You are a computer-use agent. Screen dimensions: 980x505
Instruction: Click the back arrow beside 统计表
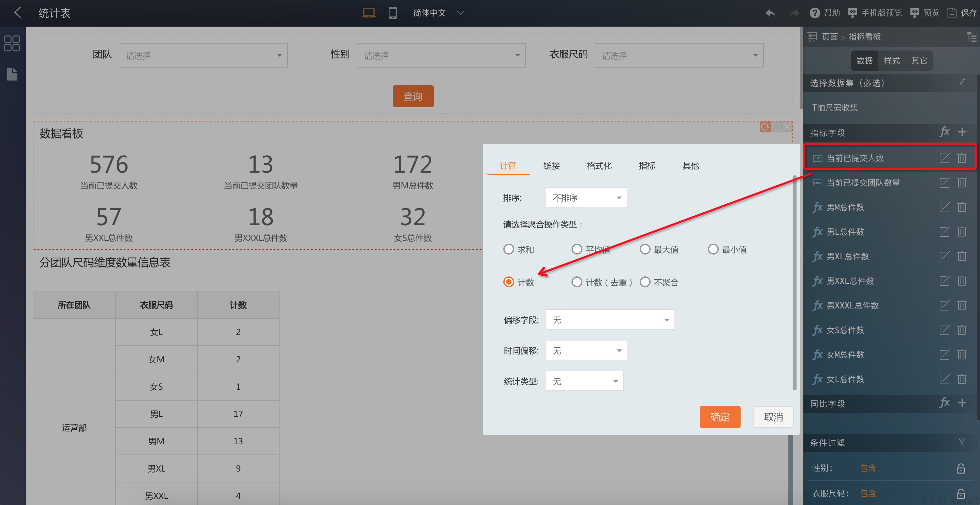(17, 13)
